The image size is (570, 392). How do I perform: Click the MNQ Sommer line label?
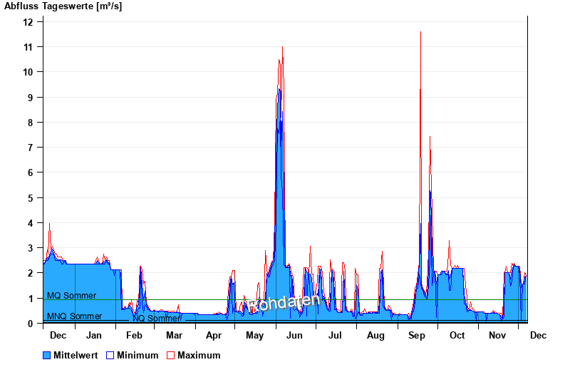tap(74, 316)
